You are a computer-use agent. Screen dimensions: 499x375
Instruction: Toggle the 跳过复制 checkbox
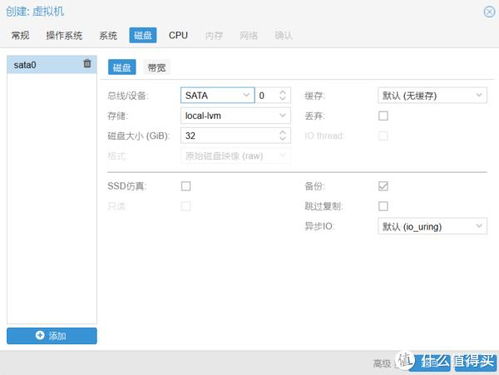click(x=383, y=206)
